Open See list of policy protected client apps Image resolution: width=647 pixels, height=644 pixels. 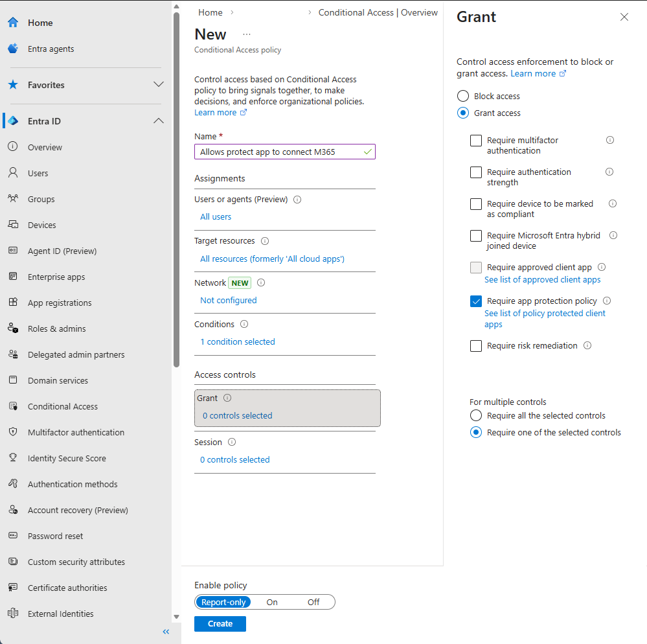click(x=545, y=319)
